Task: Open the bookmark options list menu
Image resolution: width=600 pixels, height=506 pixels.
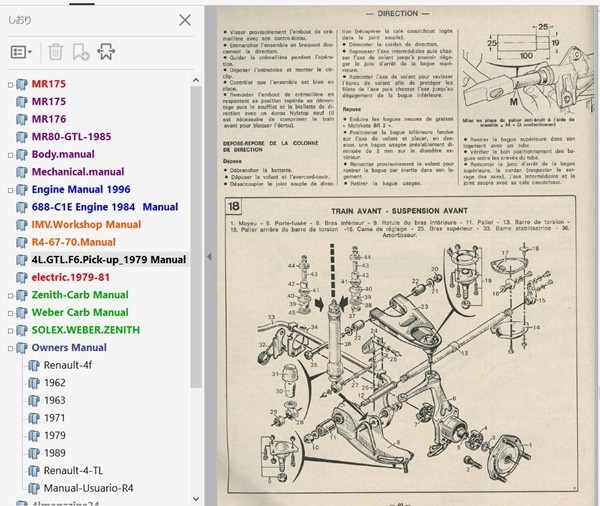Action: pos(21,52)
